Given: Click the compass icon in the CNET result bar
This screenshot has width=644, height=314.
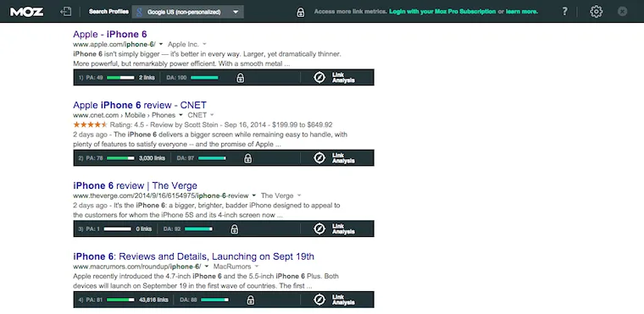Looking at the screenshot, I should (319, 158).
